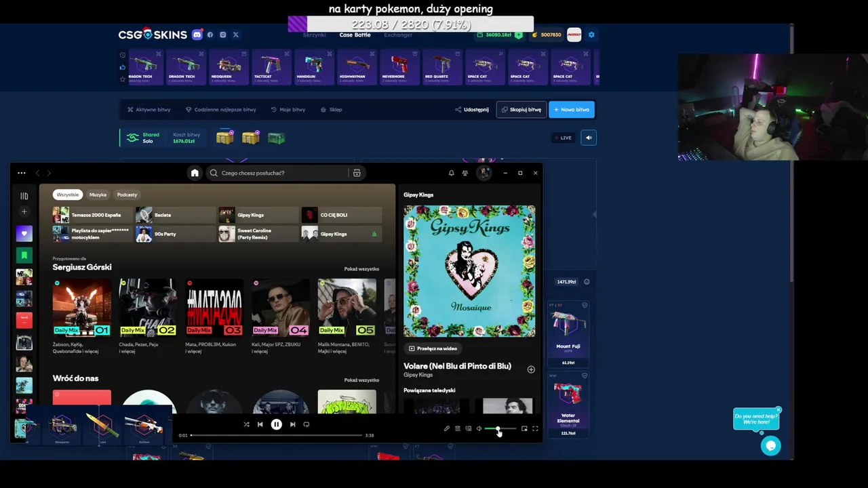Image resolution: width=868 pixels, height=488 pixels.
Task: Skip to previous track
Action: [x=260, y=424]
